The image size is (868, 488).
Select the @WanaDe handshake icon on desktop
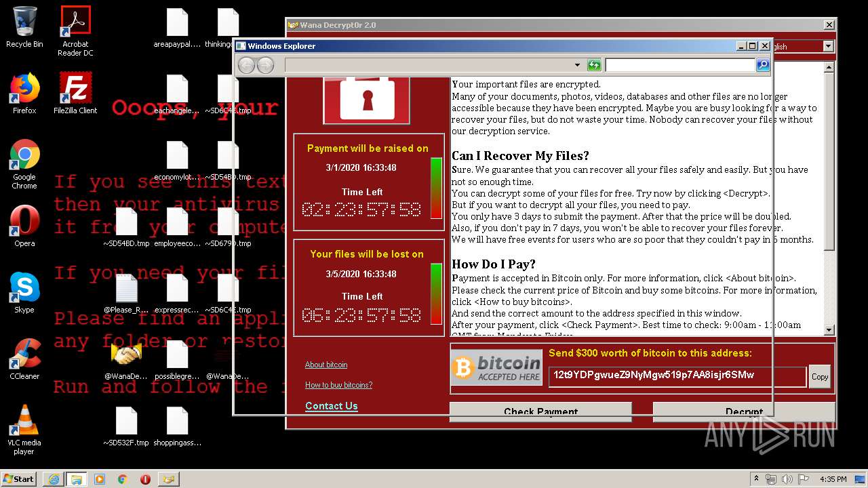(126, 360)
